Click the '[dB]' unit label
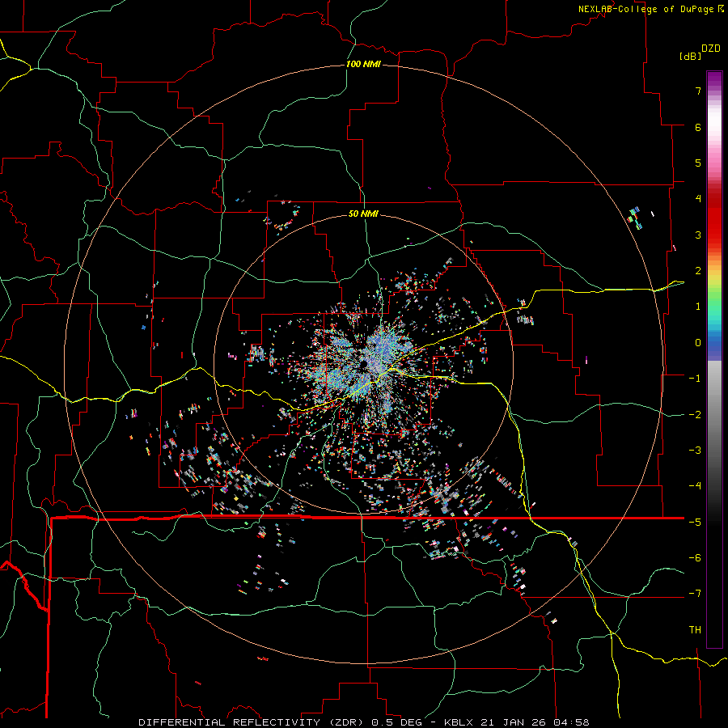This screenshot has width=728, height=728. point(690,56)
